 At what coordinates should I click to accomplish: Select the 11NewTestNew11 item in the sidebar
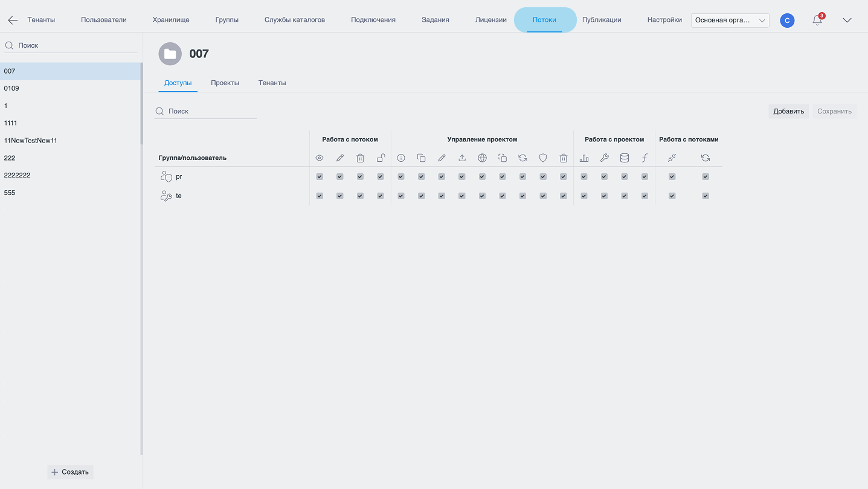tap(70, 141)
